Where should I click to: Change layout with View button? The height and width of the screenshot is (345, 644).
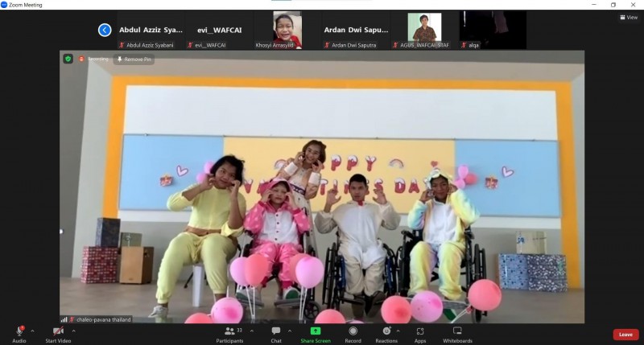pyautogui.click(x=629, y=17)
